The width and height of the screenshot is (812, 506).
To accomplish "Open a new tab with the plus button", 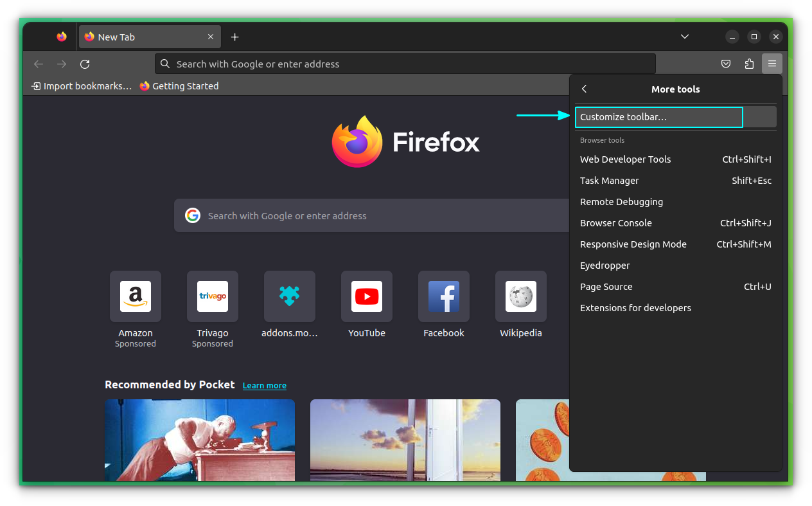I will tap(234, 37).
